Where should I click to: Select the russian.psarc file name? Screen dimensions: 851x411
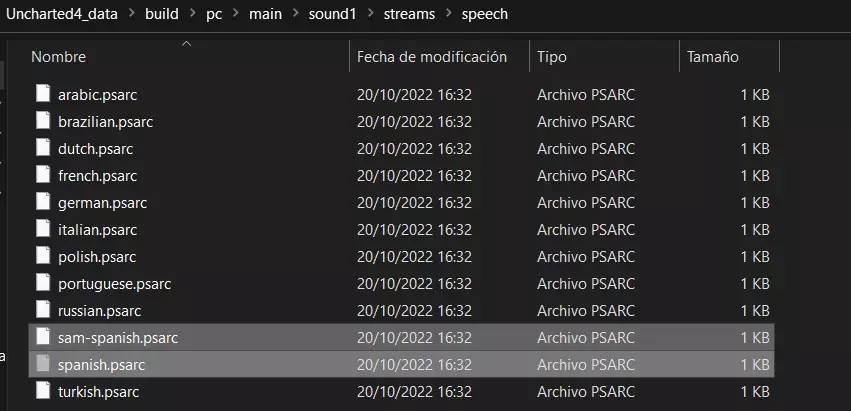pyautogui.click(x=99, y=310)
